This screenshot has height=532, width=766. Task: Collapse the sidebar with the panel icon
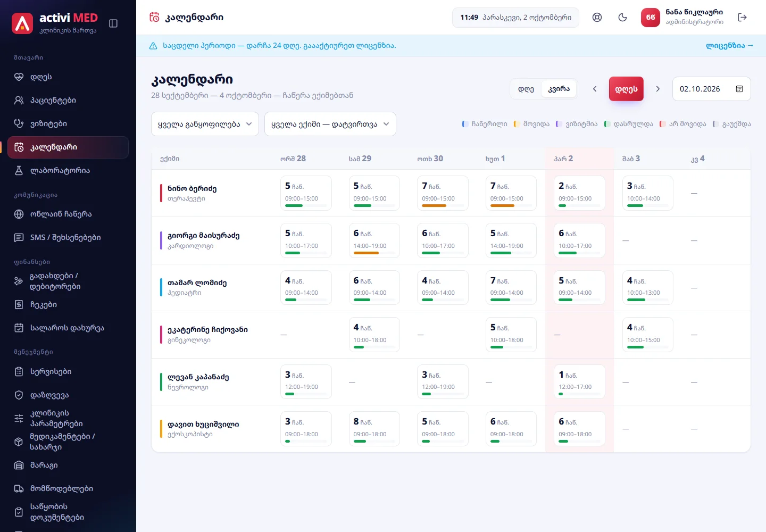pos(113,23)
